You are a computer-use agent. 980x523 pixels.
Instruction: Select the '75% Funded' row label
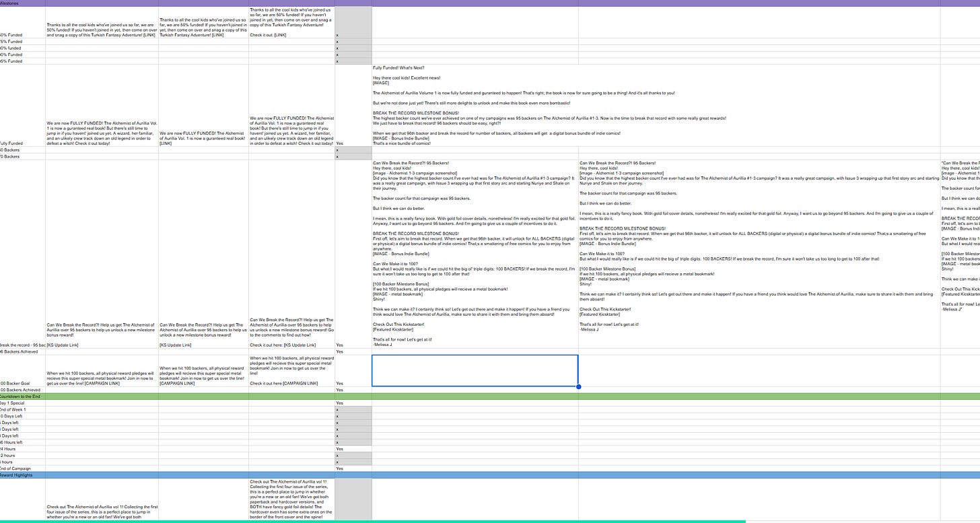point(11,42)
